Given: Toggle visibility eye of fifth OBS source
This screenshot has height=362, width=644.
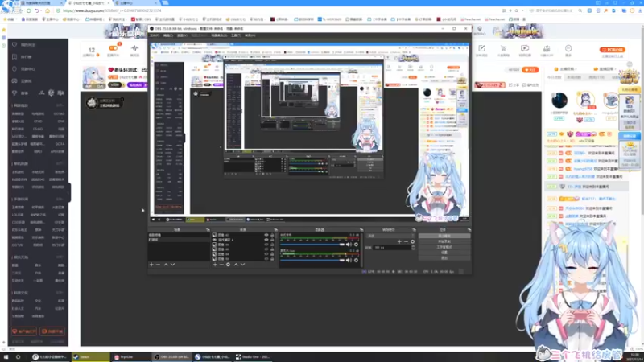Looking at the screenshot, I should click(266, 254).
